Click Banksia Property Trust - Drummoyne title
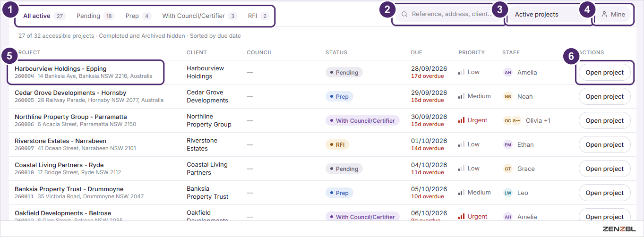The width and height of the screenshot is (644, 237). tap(69, 189)
